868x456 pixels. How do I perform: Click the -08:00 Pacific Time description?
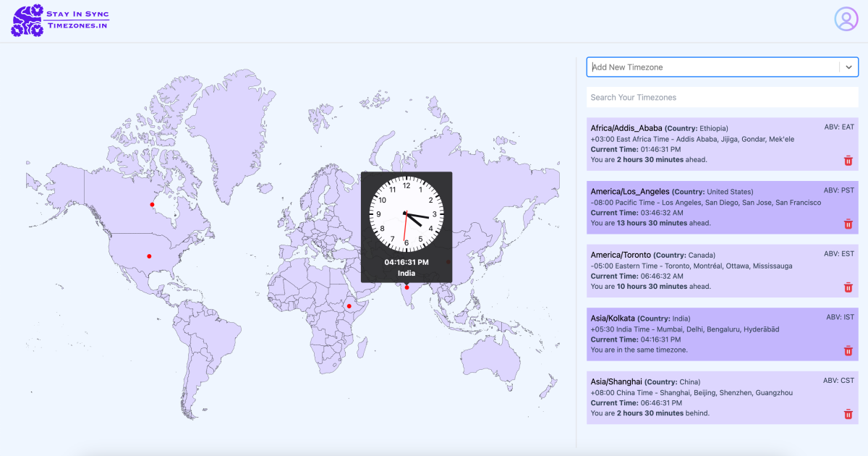click(706, 203)
